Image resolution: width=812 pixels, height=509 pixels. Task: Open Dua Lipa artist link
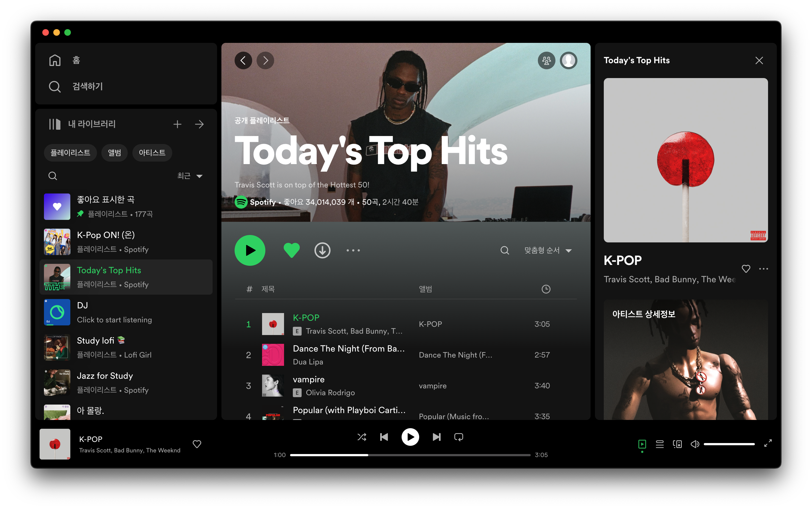pos(308,362)
